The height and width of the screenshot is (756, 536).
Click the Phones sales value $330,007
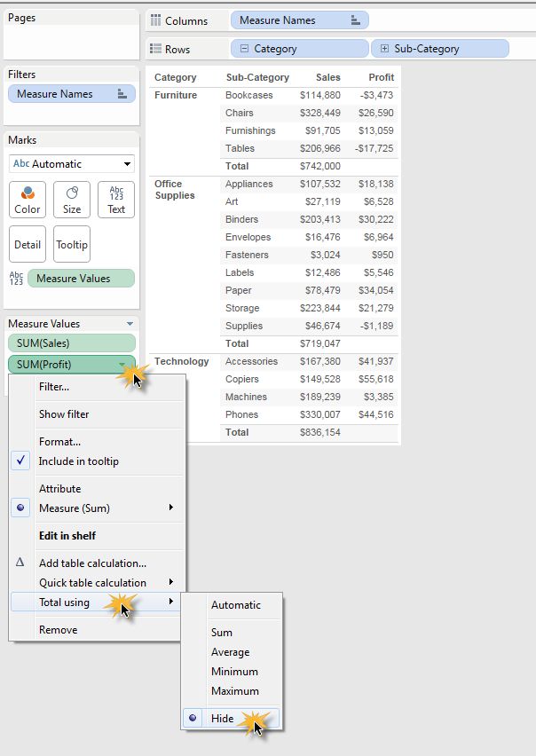(320, 414)
